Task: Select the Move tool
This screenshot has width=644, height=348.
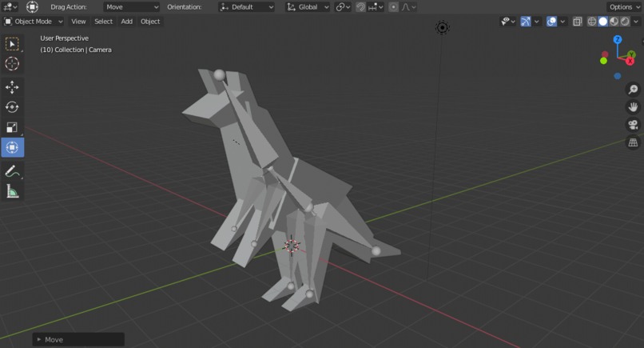Action: coord(12,87)
